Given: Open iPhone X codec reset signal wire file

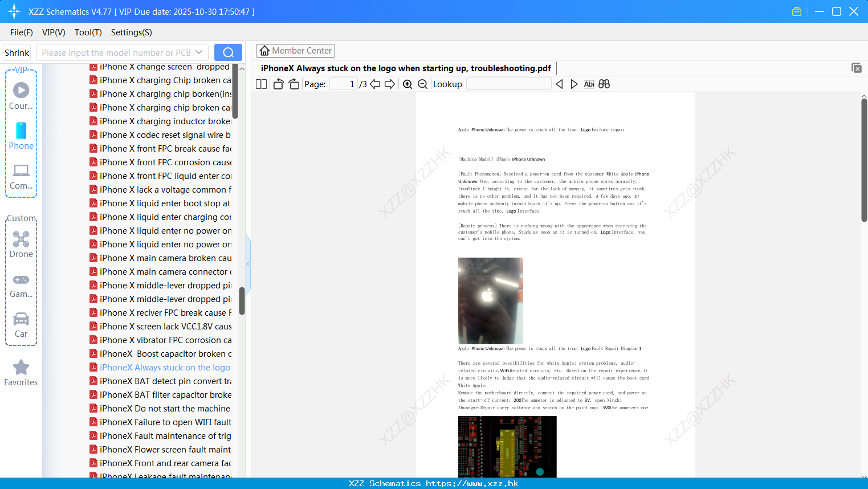Looking at the screenshot, I should [x=161, y=135].
